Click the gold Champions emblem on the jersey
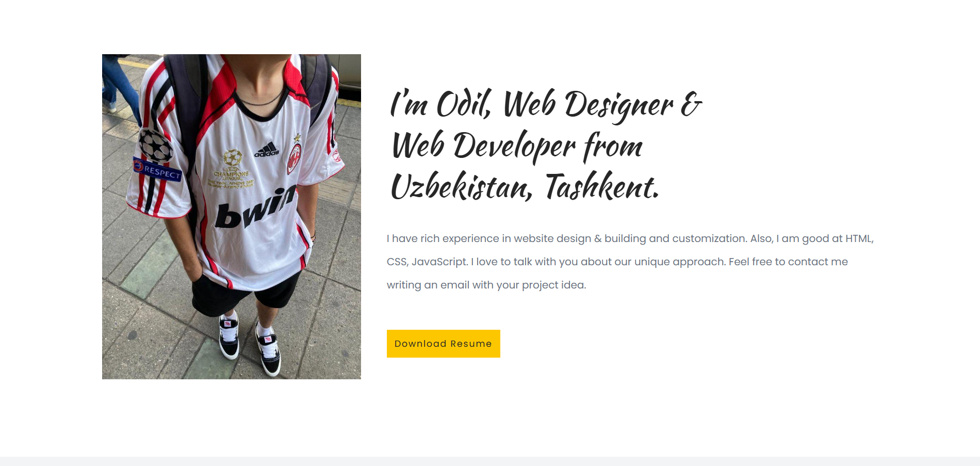The width and height of the screenshot is (980, 466). pos(232,169)
